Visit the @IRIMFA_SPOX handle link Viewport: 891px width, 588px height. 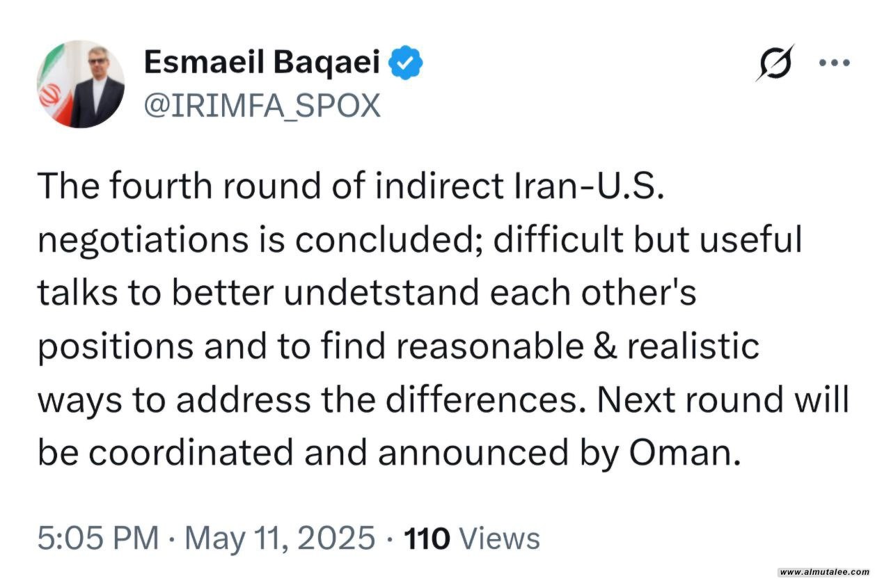pyautogui.click(x=262, y=105)
